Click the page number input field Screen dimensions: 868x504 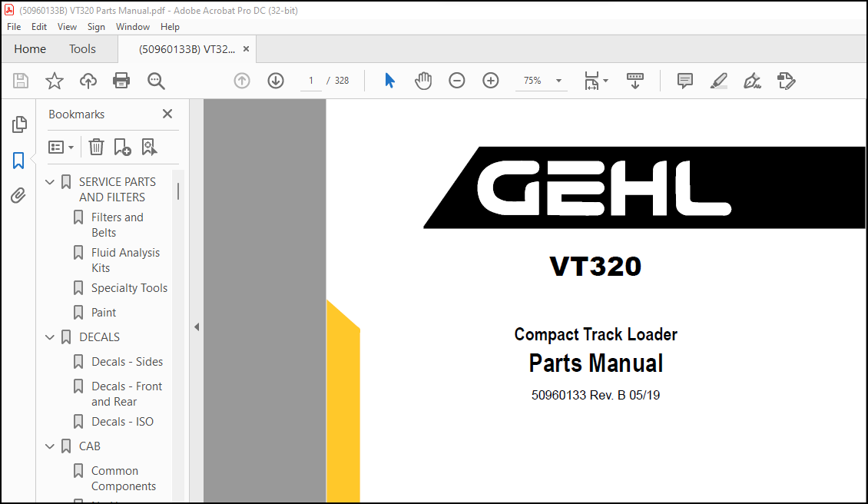coord(311,81)
